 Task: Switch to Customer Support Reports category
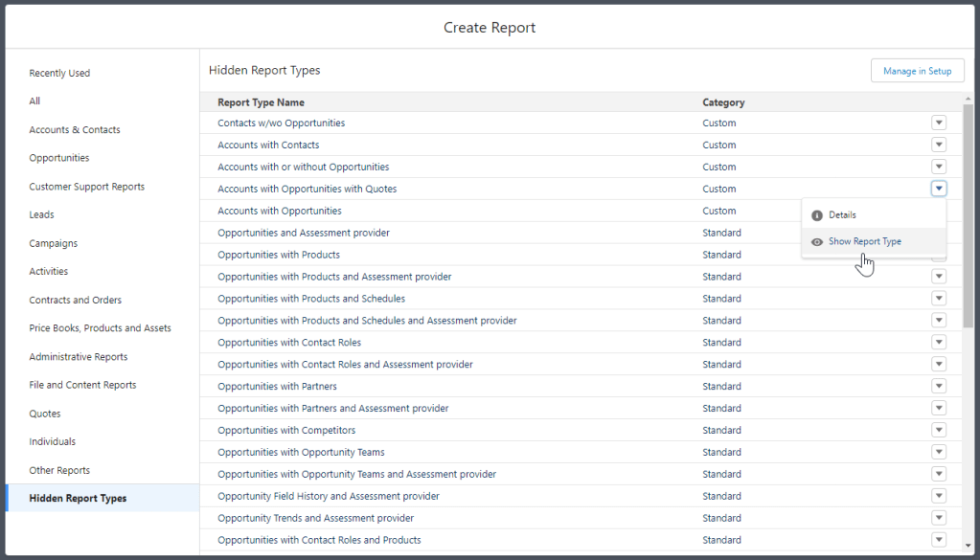(x=86, y=187)
